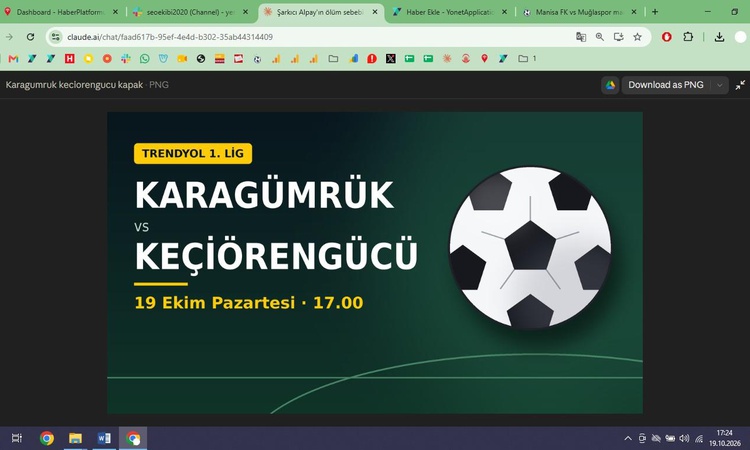Screen dimensions: 750x450
Task: Save to Google Drive icon
Action: (x=610, y=85)
